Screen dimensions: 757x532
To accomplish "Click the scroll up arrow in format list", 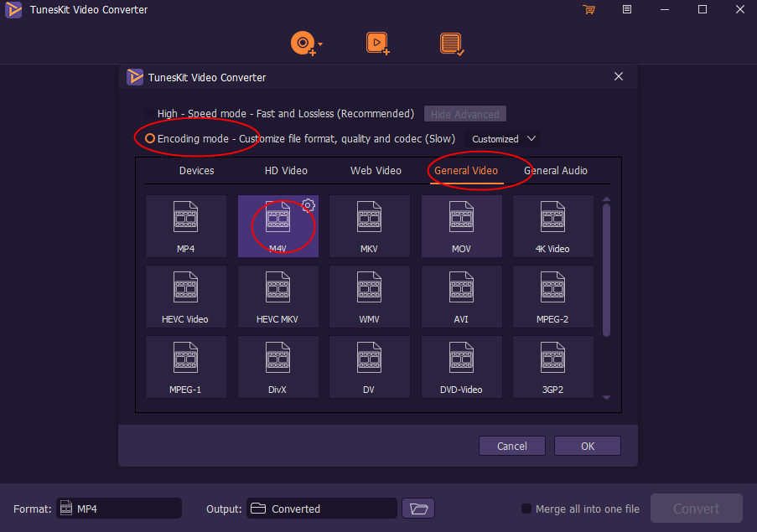I will pyautogui.click(x=607, y=199).
